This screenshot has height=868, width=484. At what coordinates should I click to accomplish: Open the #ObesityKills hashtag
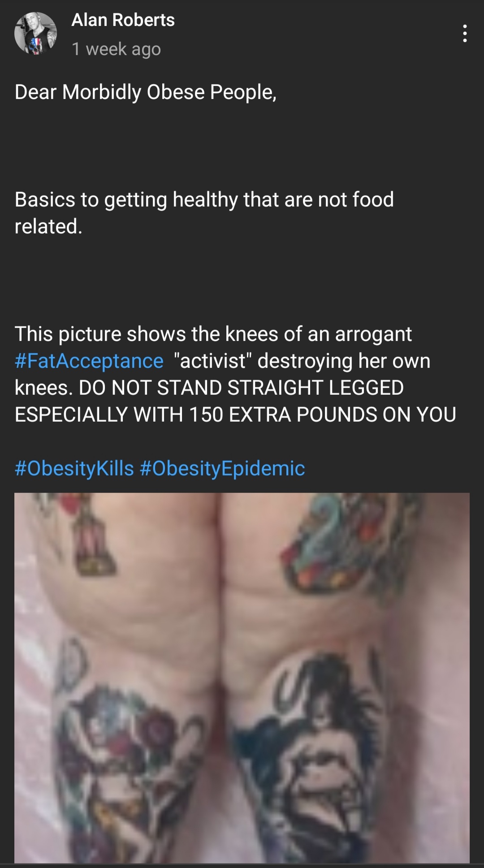tap(74, 469)
